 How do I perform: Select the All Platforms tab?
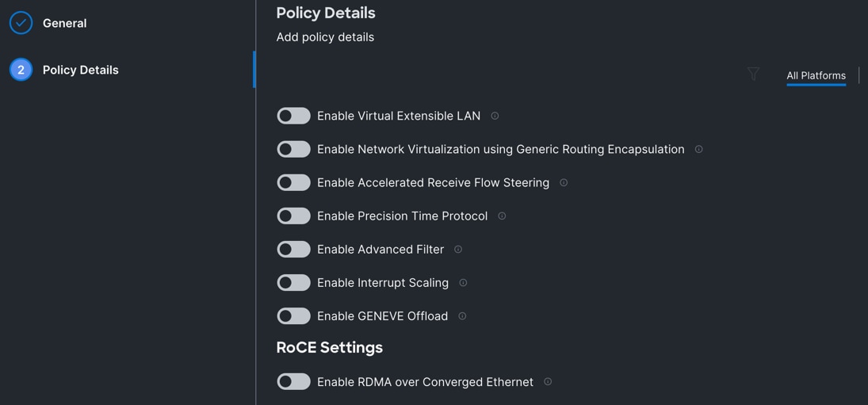click(x=816, y=75)
